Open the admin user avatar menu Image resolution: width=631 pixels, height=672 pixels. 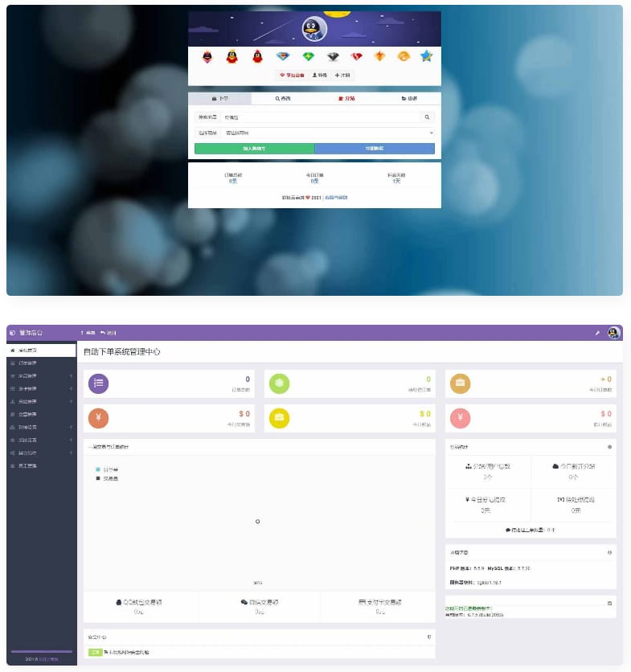(614, 332)
